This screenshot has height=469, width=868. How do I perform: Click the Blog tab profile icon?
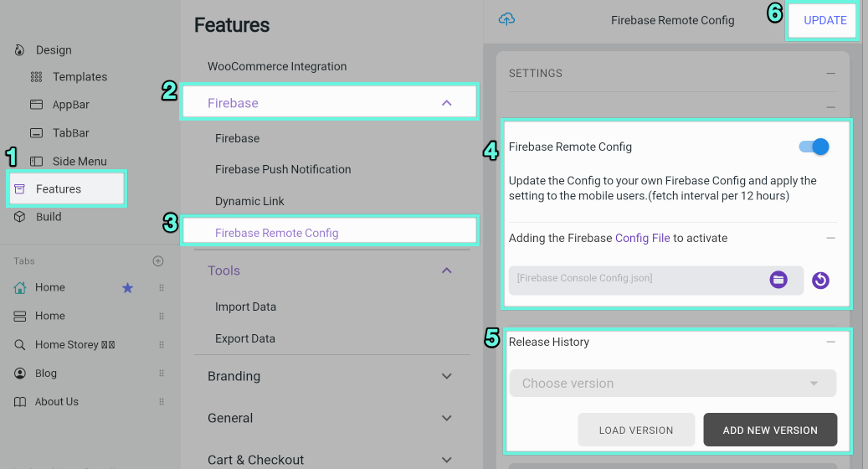19,374
